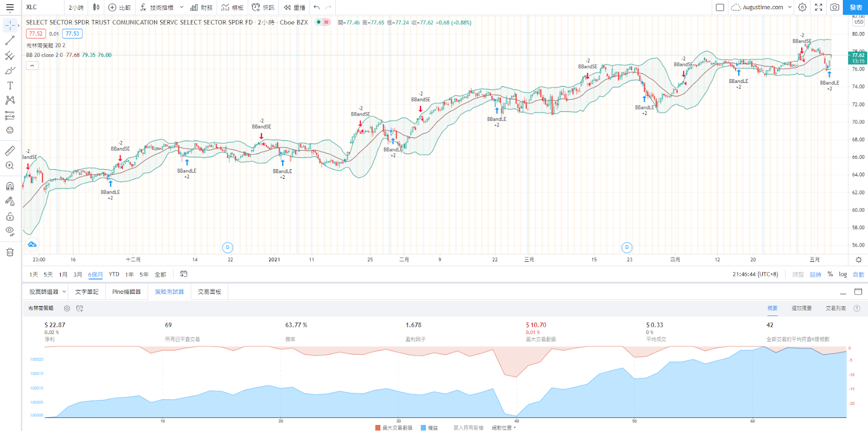Expand the stock screener tab dropdown arrow
This screenshot has height=431, width=868.
coord(64,292)
